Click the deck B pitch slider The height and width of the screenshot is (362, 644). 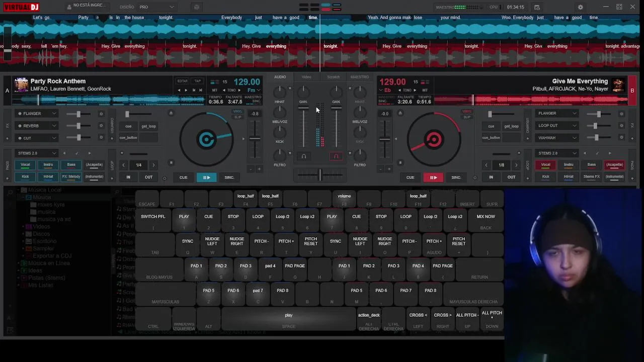[x=384, y=139]
